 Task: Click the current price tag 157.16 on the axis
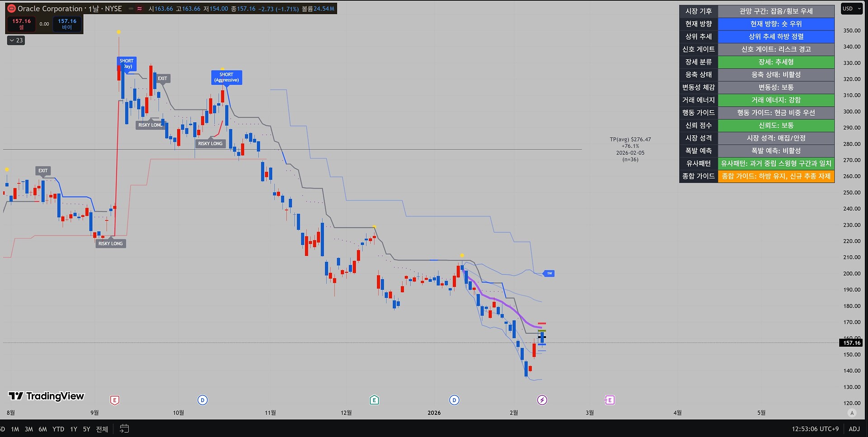tap(851, 343)
